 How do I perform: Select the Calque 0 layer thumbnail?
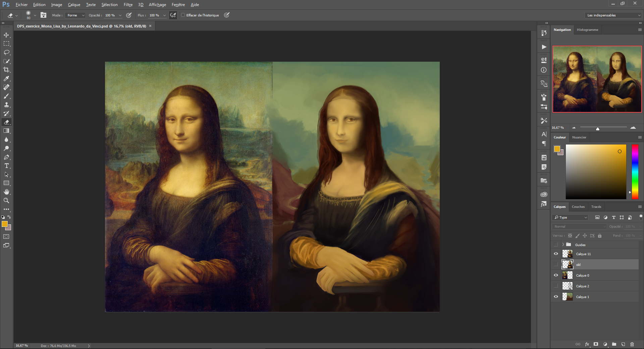[x=567, y=275]
